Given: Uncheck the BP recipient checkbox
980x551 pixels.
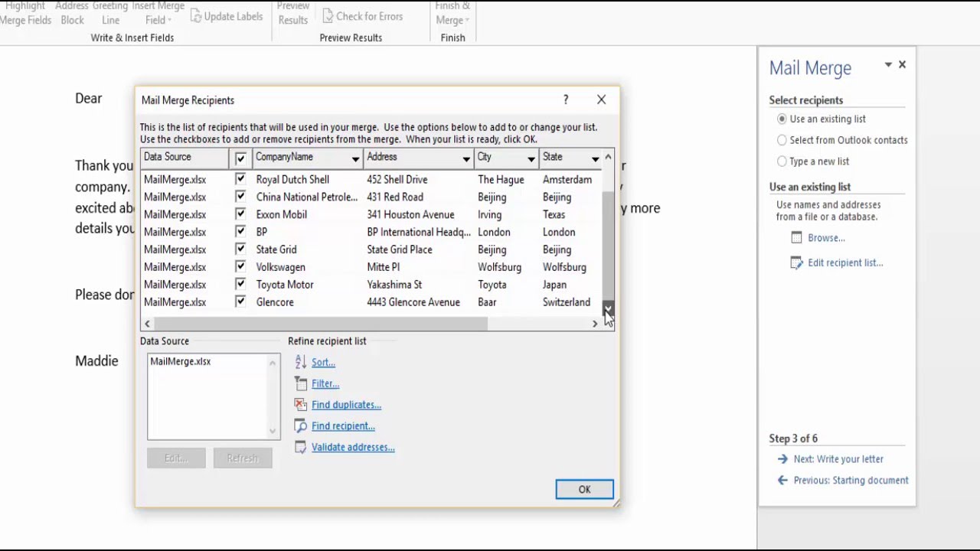Looking at the screenshot, I should tap(240, 232).
